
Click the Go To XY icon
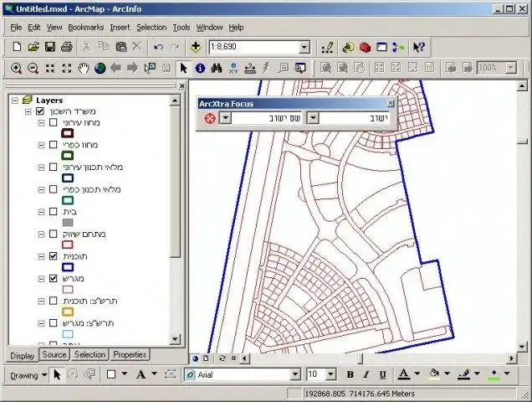(x=233, y=69)
